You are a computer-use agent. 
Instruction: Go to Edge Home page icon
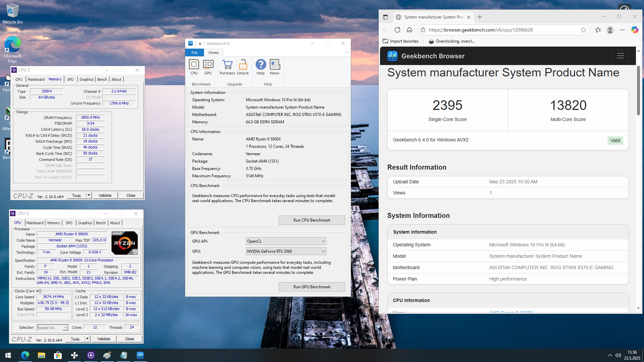(x=410, y=30)
